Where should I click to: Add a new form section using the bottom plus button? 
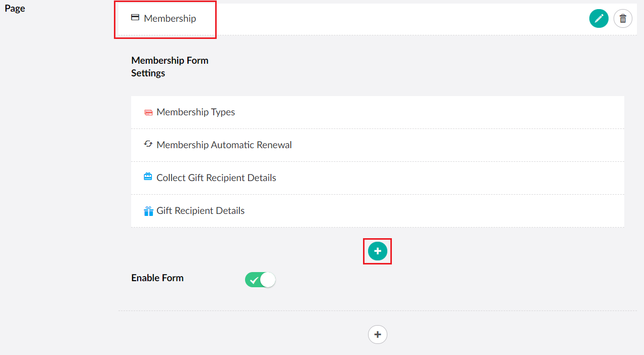pyautogui.click(x=377, y=334)
